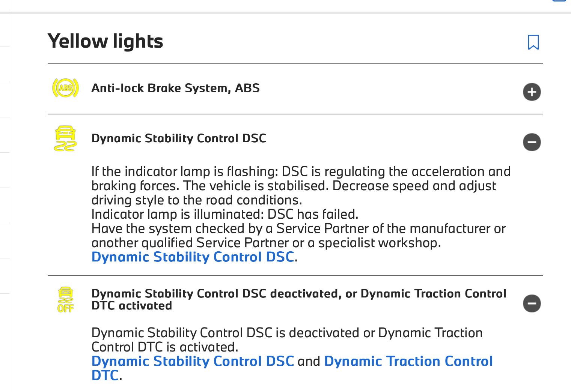Click the 'driving style to the road conditions' line
This screenshot has width=571, height=392.
[x=196, y=200]
